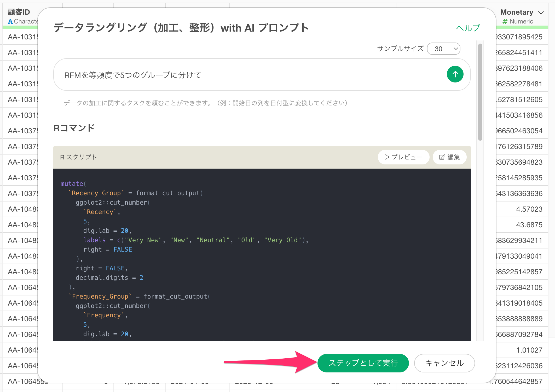Click the prompt hint text below input

pos(206,103)
